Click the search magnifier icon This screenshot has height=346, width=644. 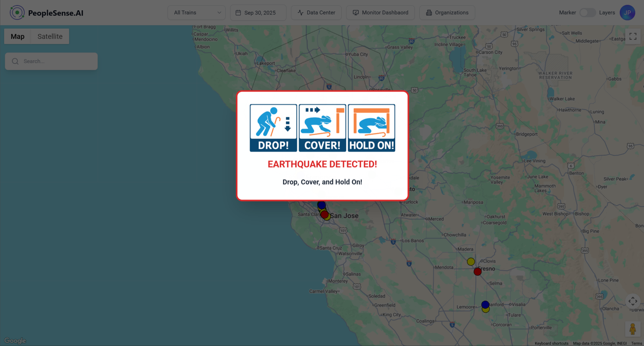pyautogui.click(x=15, y=61)
